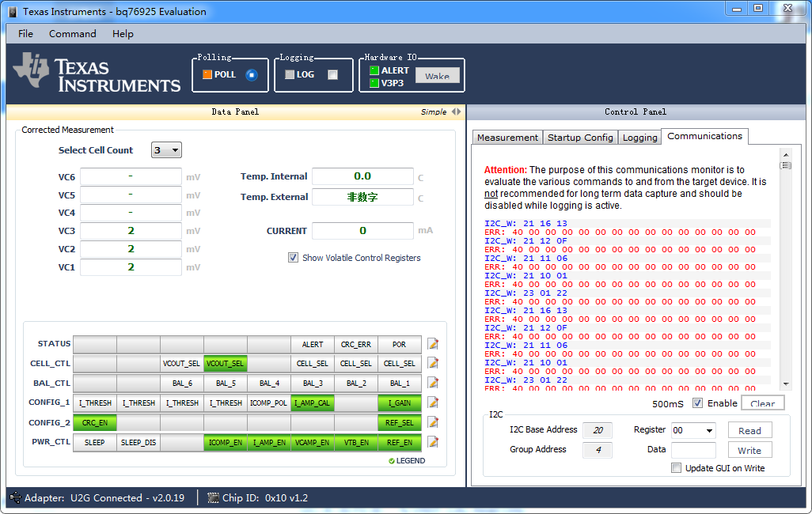Click the application title bar icon
This screenshot has height=514, width=812.
[13, 12]
